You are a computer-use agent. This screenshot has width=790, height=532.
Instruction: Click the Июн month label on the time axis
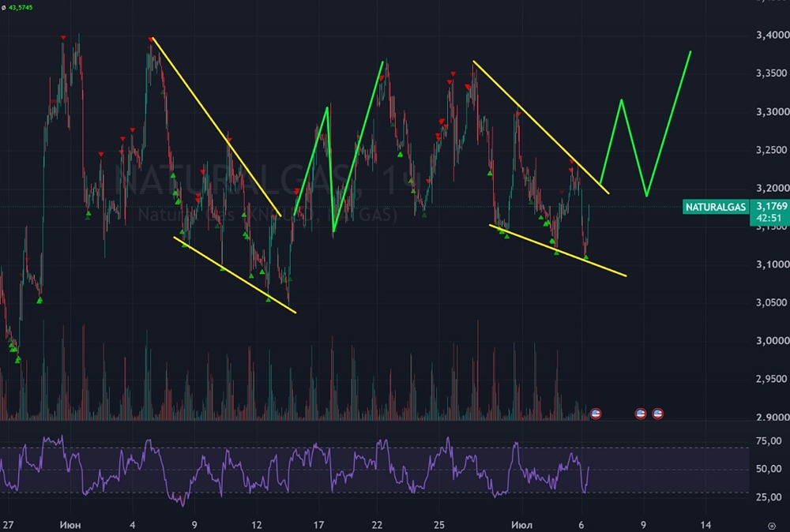(70, 525)
